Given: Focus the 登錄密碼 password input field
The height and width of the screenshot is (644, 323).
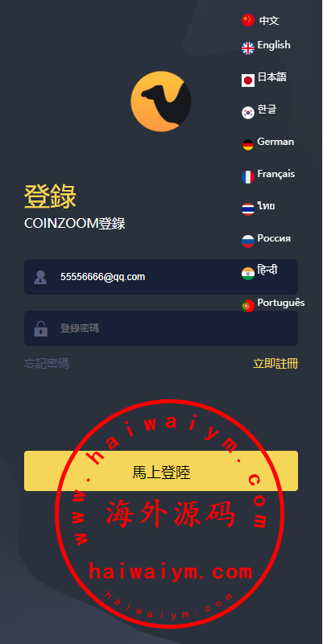Looking at the screenshot, I should click(x=161, y=328).
